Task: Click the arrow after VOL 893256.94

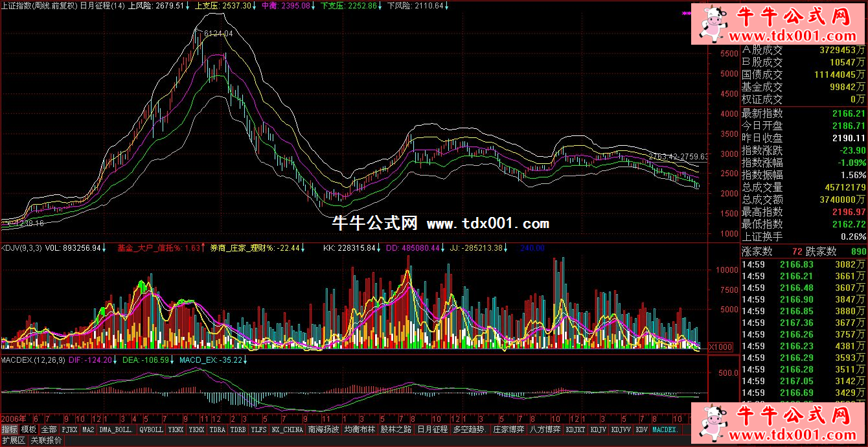Action: (104, 247)
